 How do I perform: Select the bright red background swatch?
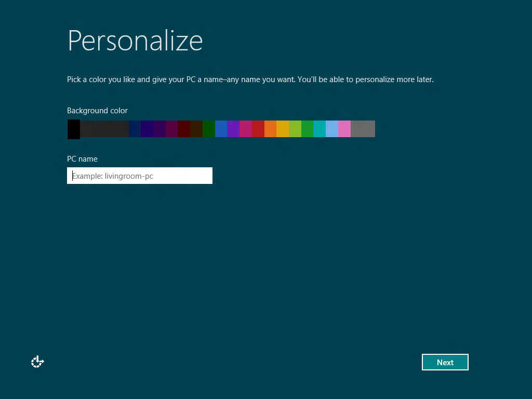coord(258,129)
